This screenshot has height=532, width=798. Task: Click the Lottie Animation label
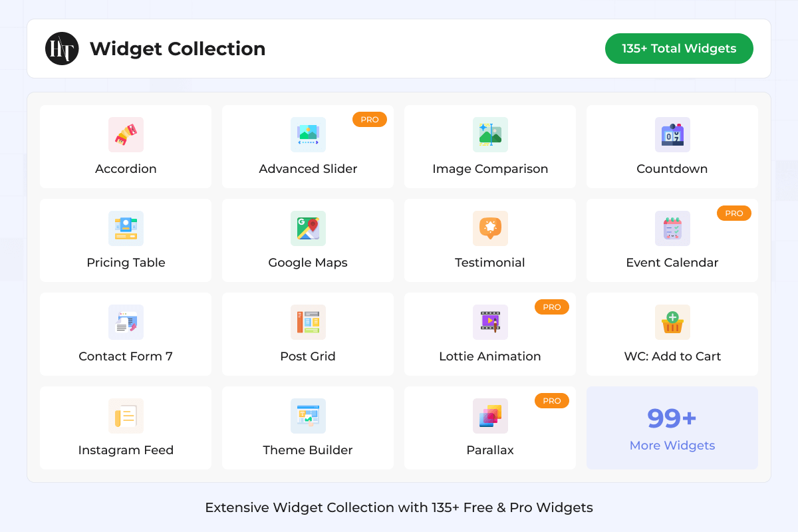pyautogui.click(x=490, y=356)
